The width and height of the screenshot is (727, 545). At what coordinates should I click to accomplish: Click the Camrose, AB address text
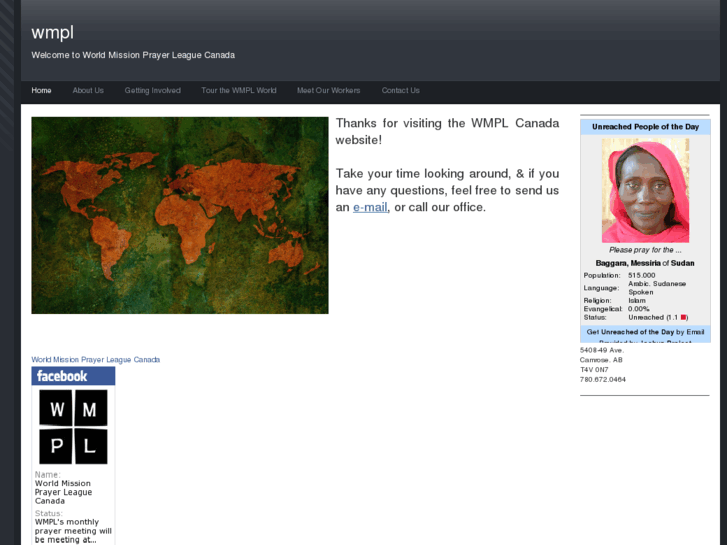click(601, 360)
